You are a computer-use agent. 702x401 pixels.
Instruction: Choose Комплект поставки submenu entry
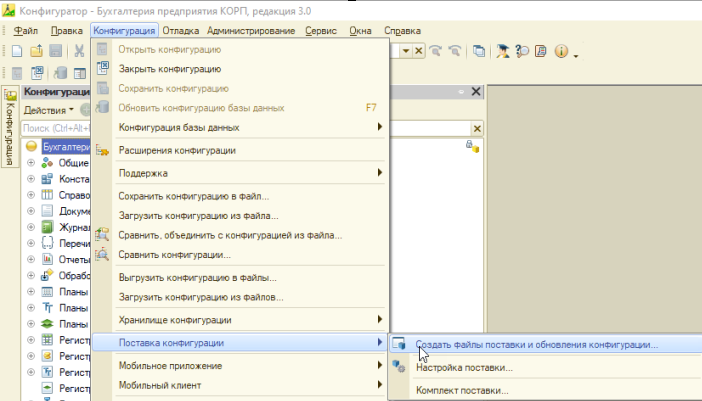tap(546, 390)
